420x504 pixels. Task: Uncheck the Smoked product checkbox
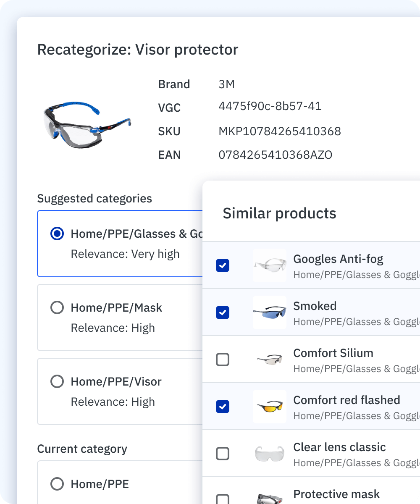point(223,312)
